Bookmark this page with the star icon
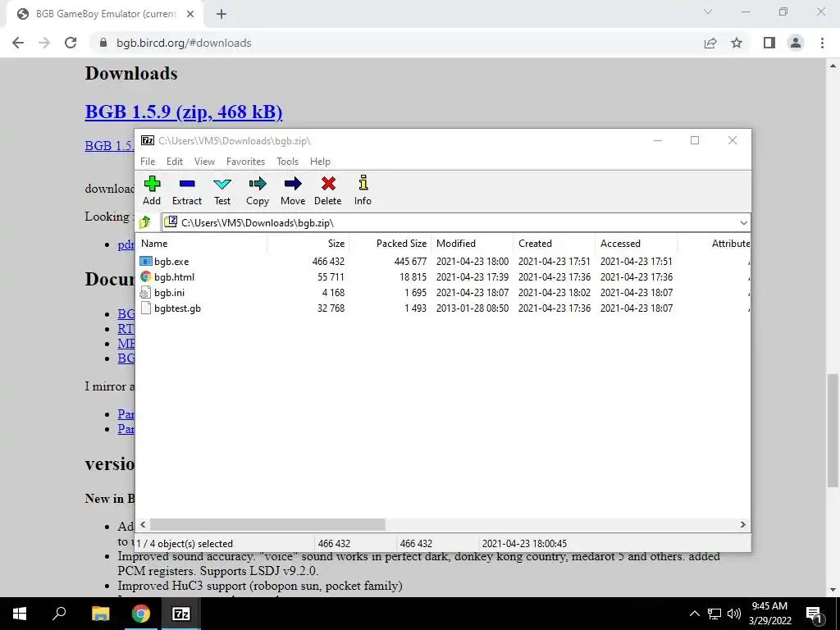 [x=737, y=43]
